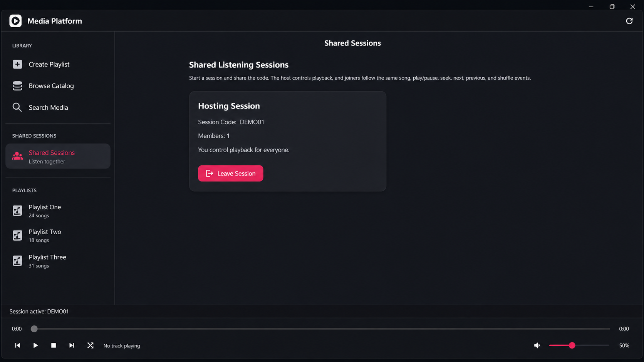This screenshot has width=644, height=362.
Task: Click the 'Listen together' subtitle
Action: 47,162
